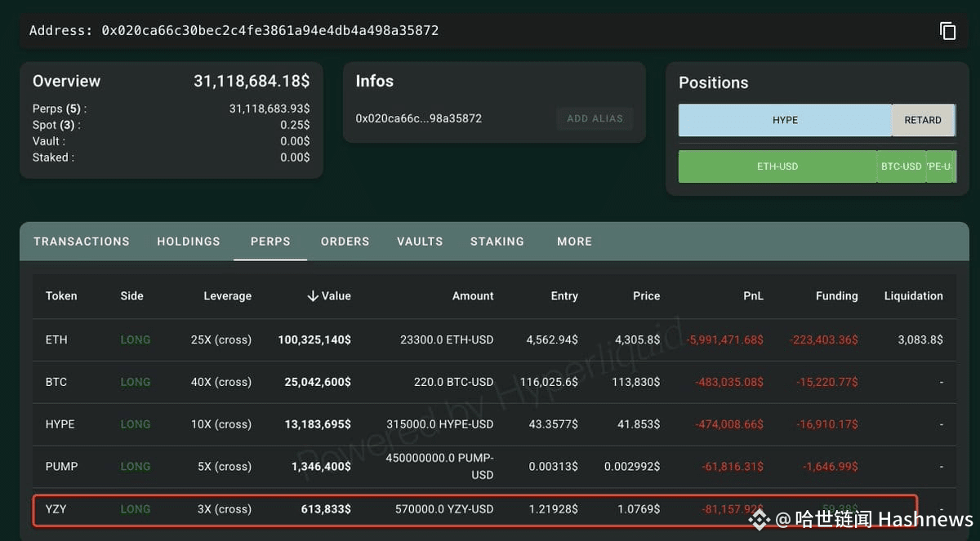Click the 1,346,400$ value cell
Screen dimensions: 980x541
pyautogui.click(x=321, y=467)
